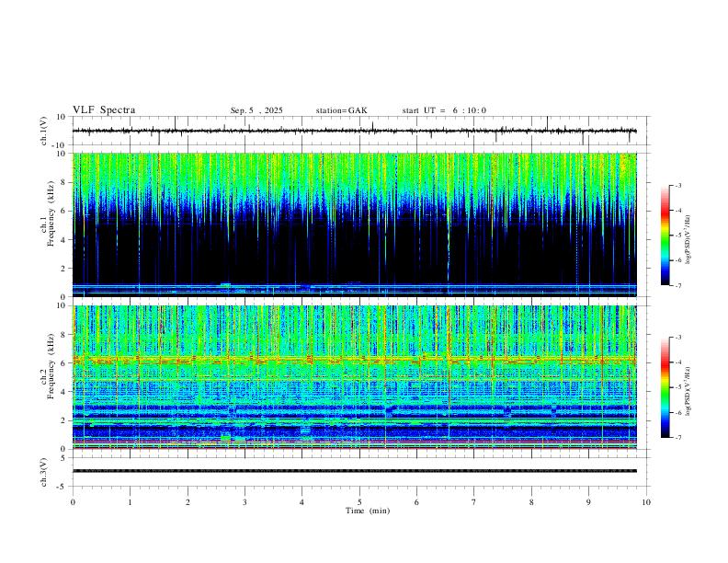Viewport: 728px width, 563px height.
Task: Click the "-7" label on ch.1 color bar
Action: click(x=678, y=286)
